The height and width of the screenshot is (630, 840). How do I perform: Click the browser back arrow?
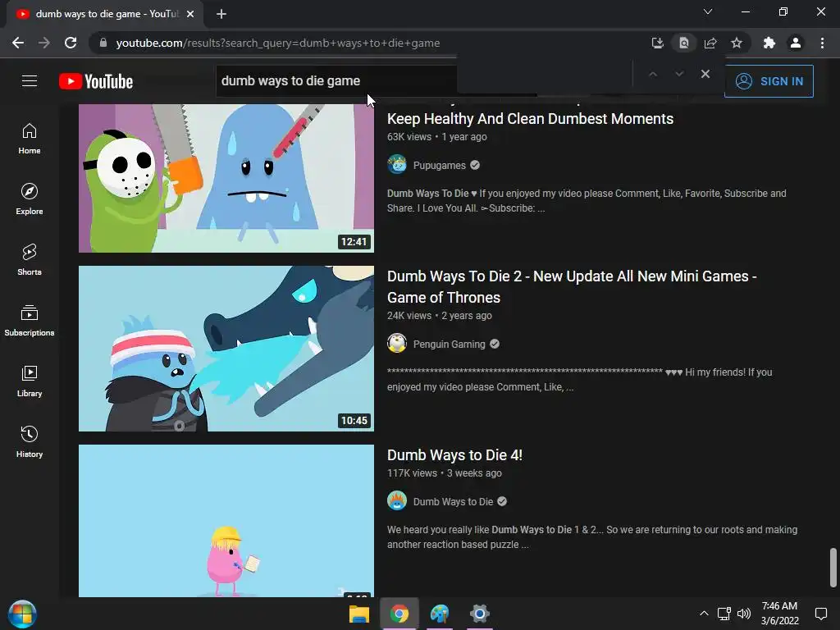(x=18, y=43)
